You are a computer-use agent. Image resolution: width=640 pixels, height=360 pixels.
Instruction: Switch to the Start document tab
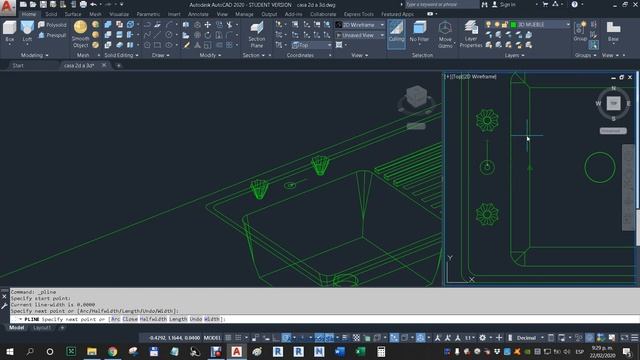click(x=18, y=65)
